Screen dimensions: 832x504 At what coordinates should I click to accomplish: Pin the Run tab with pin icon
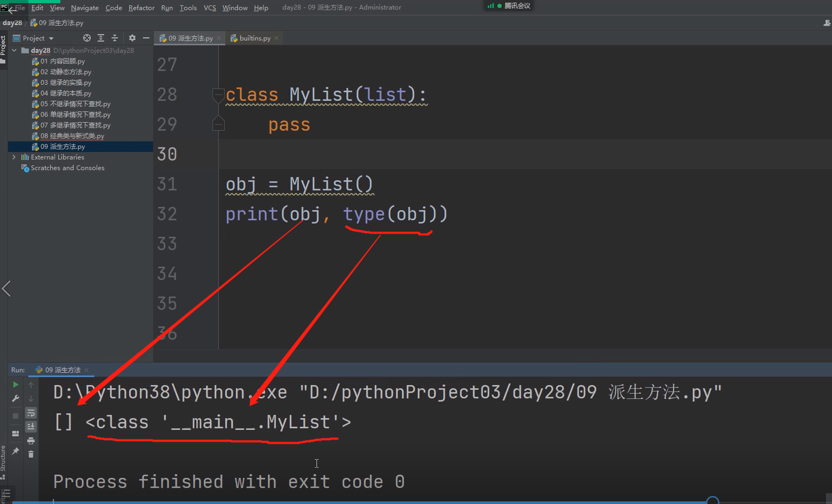[15, 451]
